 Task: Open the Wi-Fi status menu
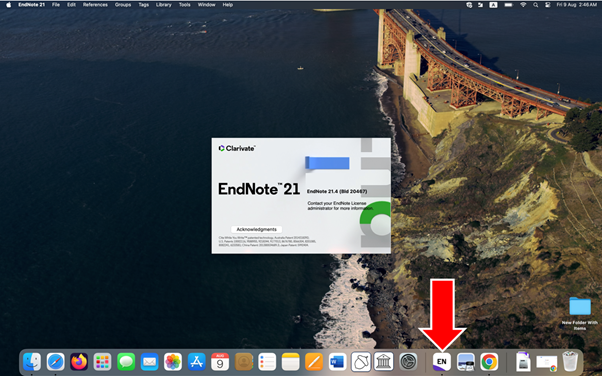pos(523,5)
